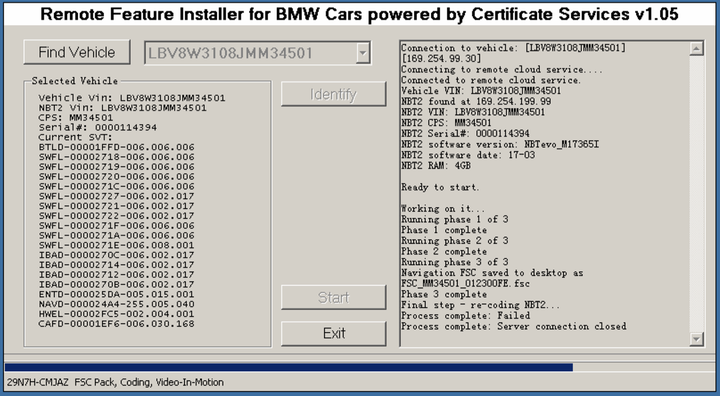Click the 'Vehicle VIN: LBV8W3108JMM34501' log line
Image resolution: width=720 pixels, height=396 pixels.
point(481,91)
